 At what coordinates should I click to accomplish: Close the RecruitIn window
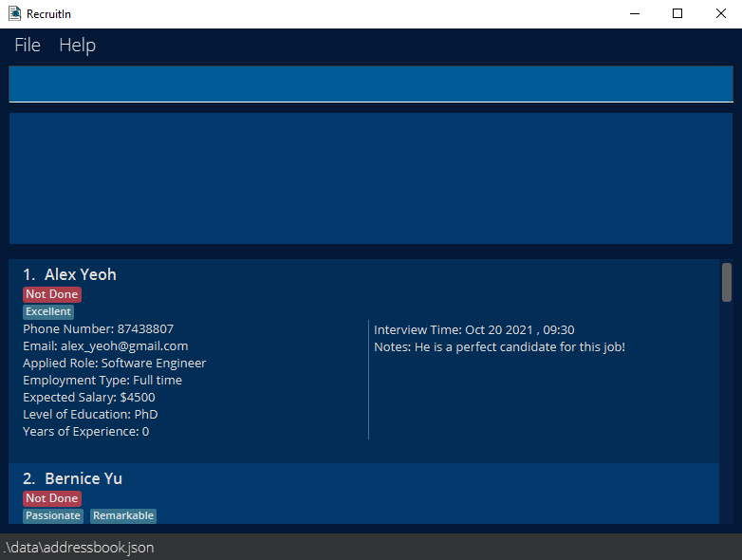721,13
